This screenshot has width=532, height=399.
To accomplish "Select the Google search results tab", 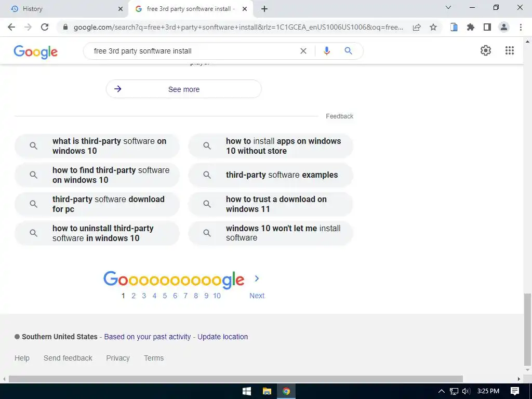I will [x=191, y=9].
